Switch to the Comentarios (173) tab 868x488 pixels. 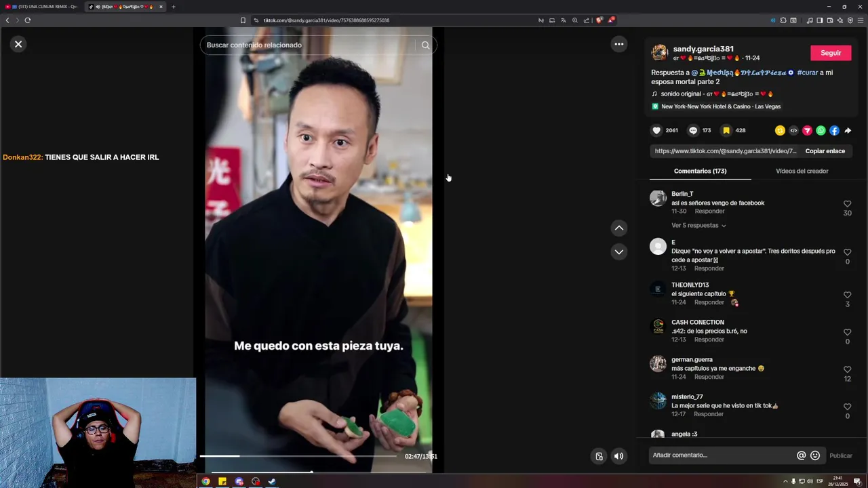(700, 171)
